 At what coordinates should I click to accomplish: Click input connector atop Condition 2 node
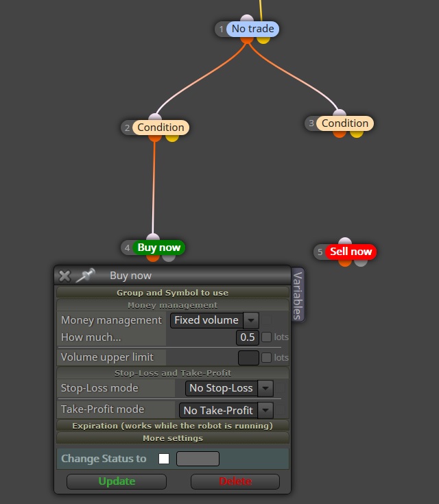point(155,117)
